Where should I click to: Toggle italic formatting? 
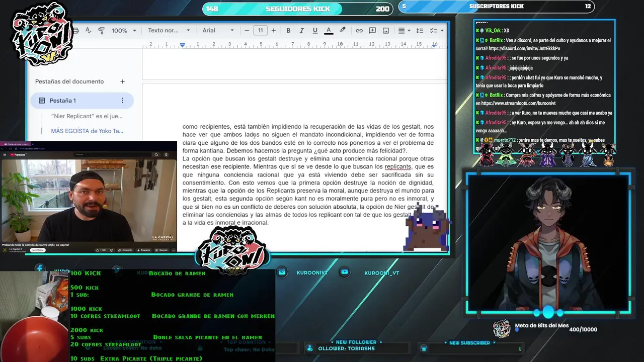301,31
